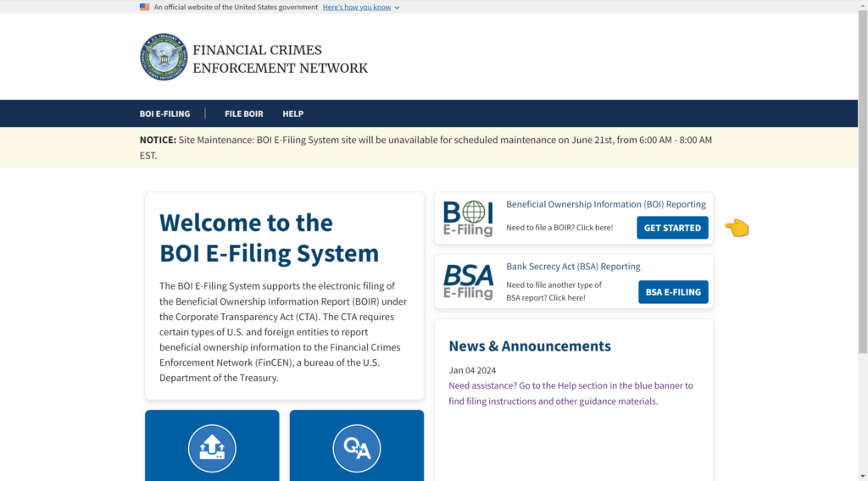Click the scrollbar down arrow
Screen dimensions: 868x481
[863, 476]
